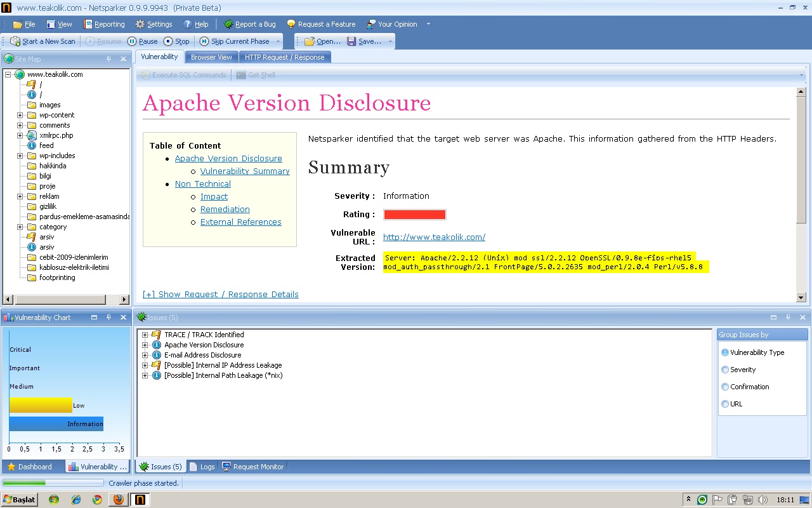Start a New Scan
The height and width of the screenshot is (508, 812).
point(43,41)
